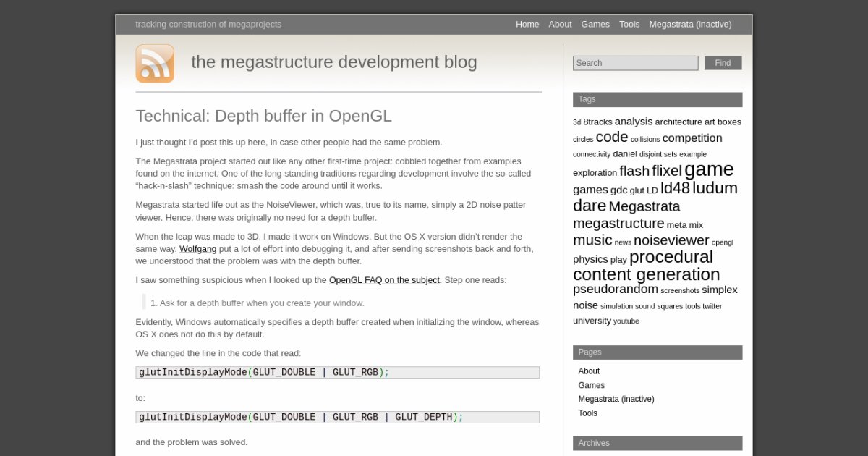Click the blog title the megastructure development blog
This screenshot has height=456, width=868.
tap(333, 62)
